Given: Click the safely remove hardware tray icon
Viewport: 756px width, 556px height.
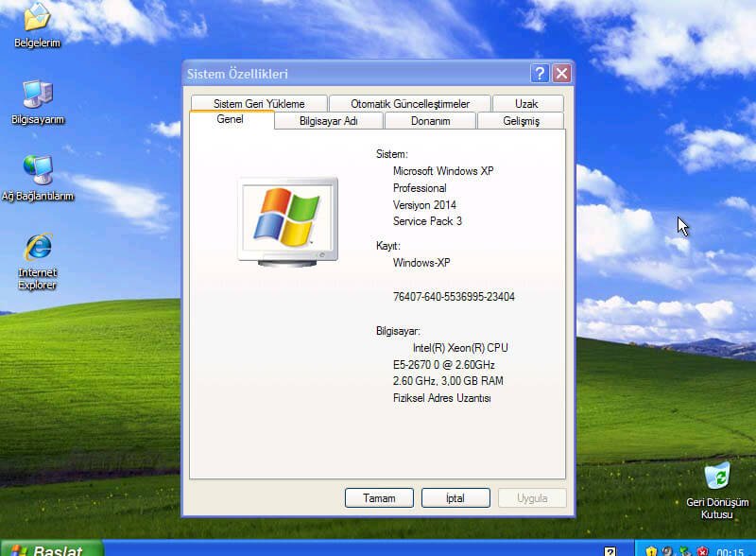Looking at the screenshot, I should point(685,551).
